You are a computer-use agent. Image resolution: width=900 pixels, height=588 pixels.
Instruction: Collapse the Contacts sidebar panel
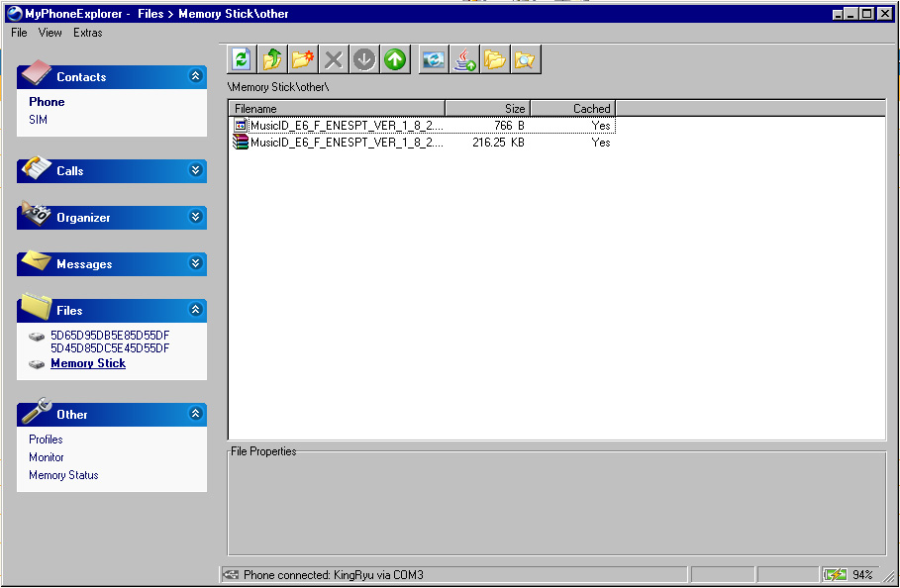tap(195, 77)
